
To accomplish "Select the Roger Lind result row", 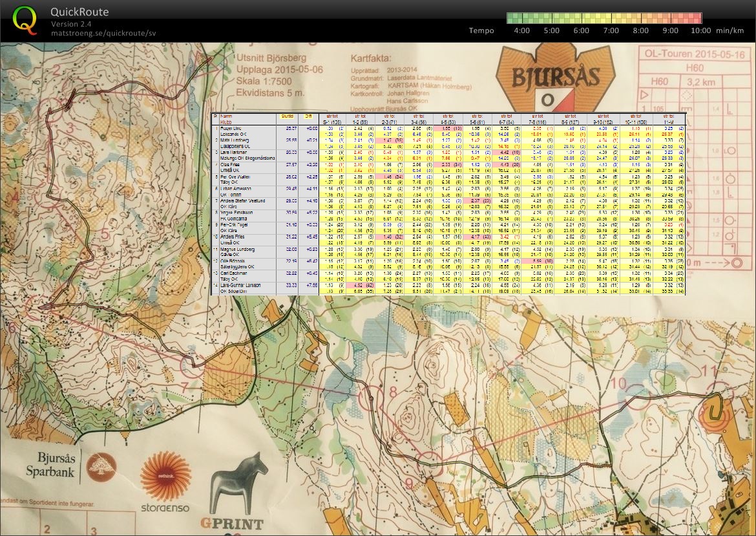I will [x=449, y=131].
